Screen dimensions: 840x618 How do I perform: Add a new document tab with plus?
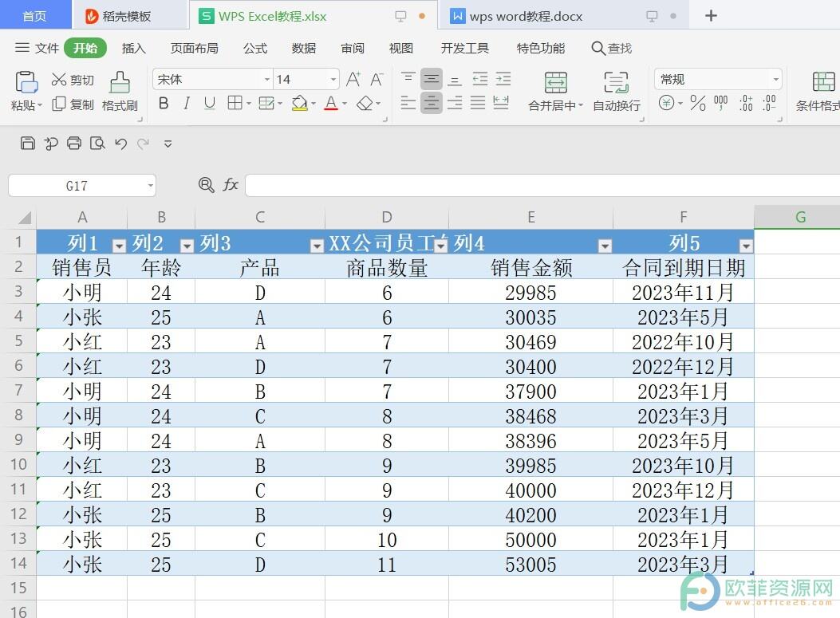coord(711,15)
